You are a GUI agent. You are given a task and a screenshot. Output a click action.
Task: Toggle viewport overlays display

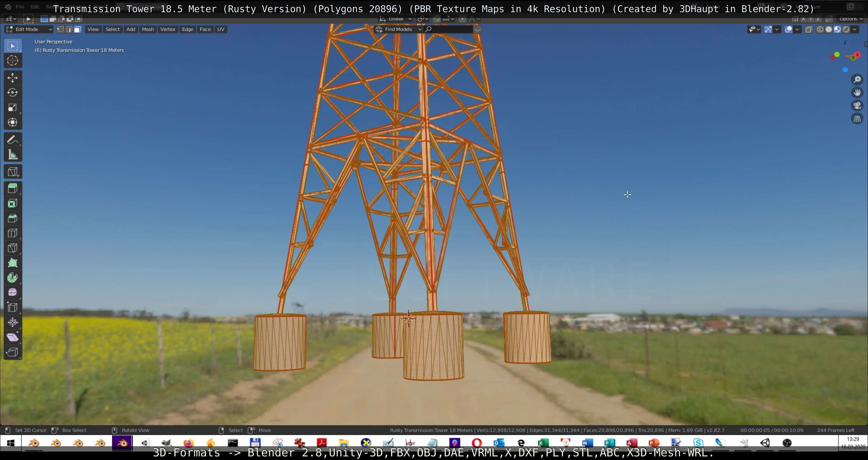tap(789, 29)
